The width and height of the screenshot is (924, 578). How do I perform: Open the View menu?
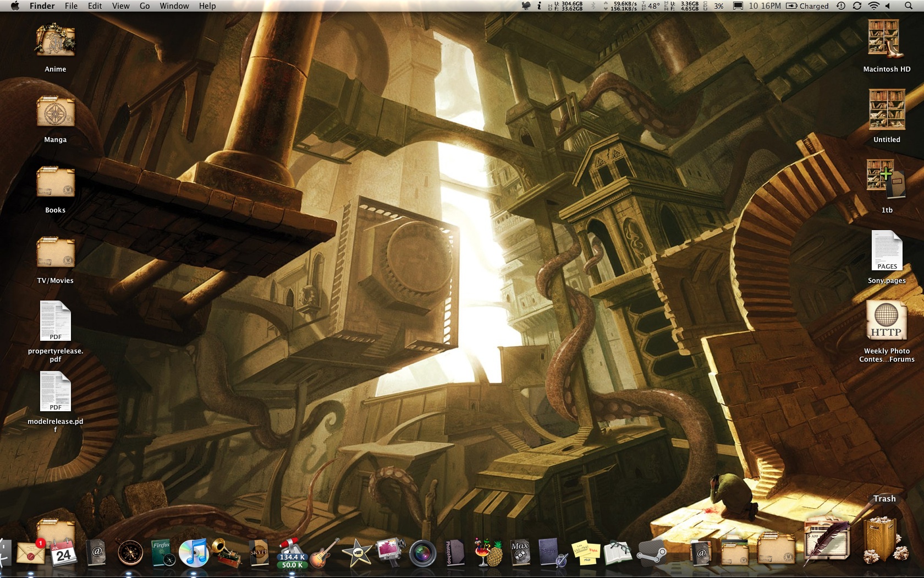point(120,6)
